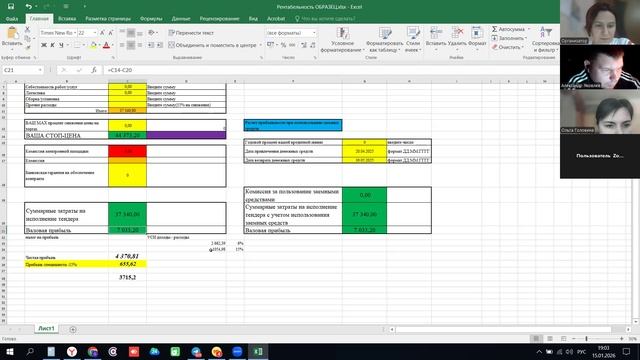Open Условное форматирование menu
This screenshot has width=640, height=360.
(342, 40)
